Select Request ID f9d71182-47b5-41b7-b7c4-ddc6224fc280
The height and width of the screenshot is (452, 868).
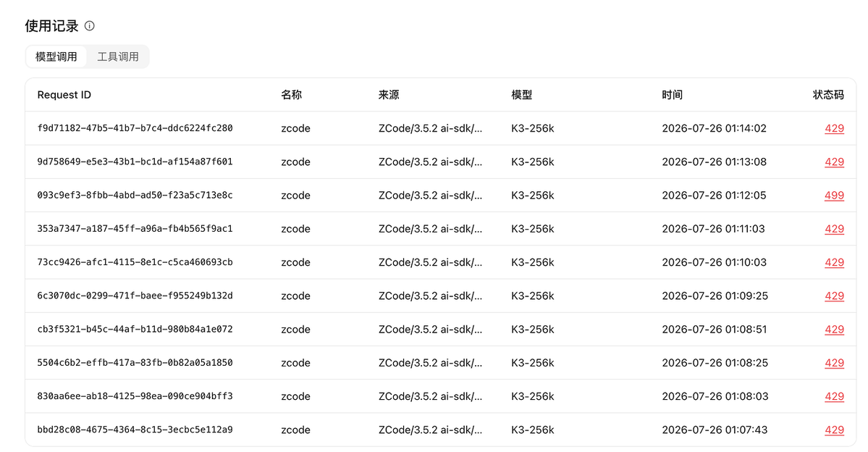pos(135,128)
